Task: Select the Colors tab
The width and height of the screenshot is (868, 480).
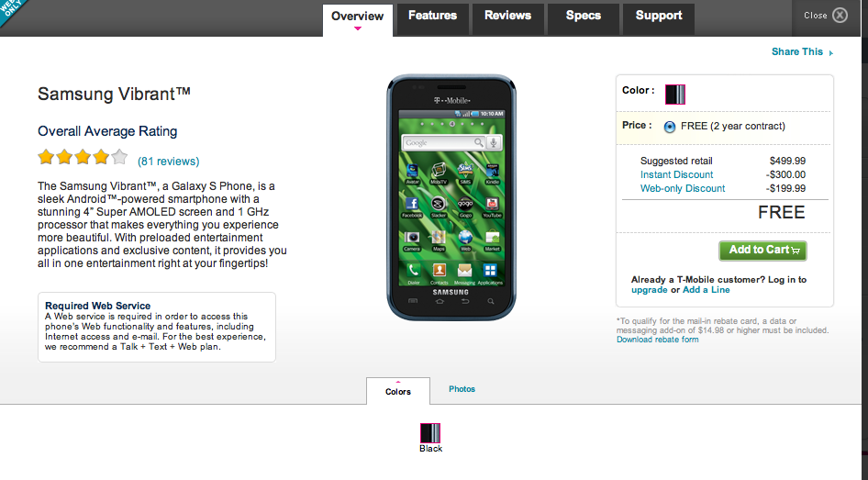Action: [x=398, y=391]
